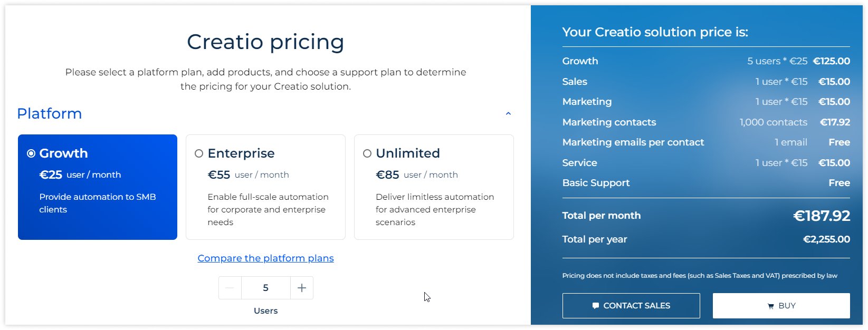
Task: Select the Growth plan radio button
Action: click(31, 153)
